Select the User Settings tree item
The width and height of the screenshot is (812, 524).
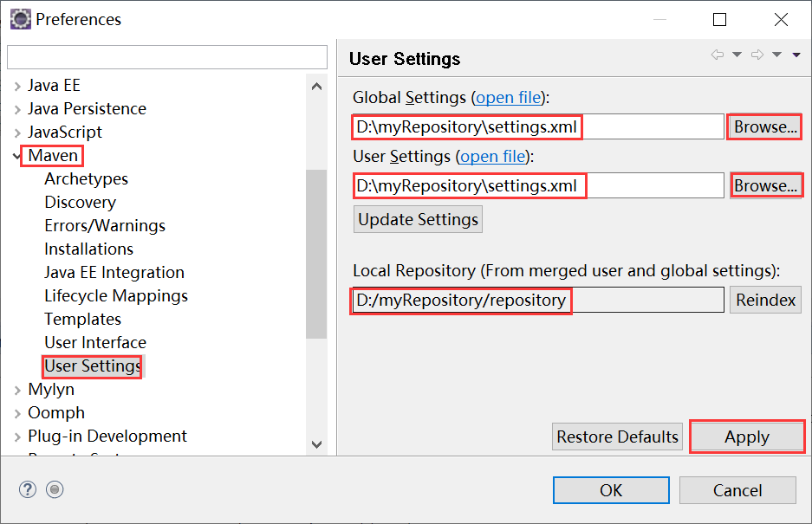(93, 366)
